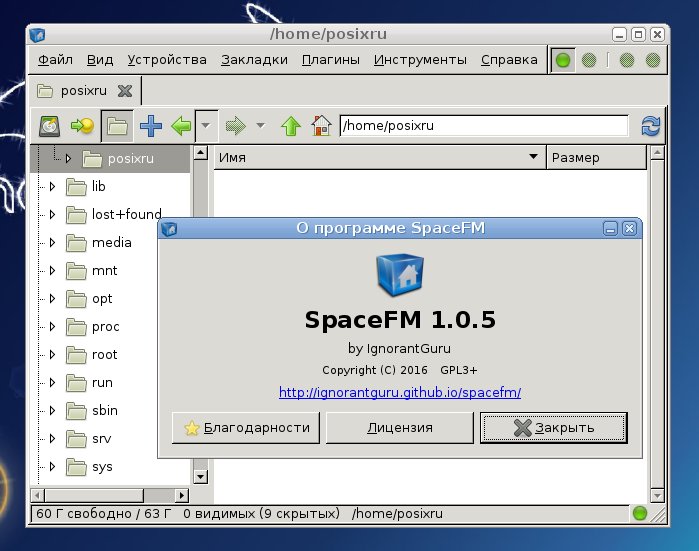Screen dimensions: 699x551
Task: Expand the media folder tree node
Action: [x=52, y=243]
